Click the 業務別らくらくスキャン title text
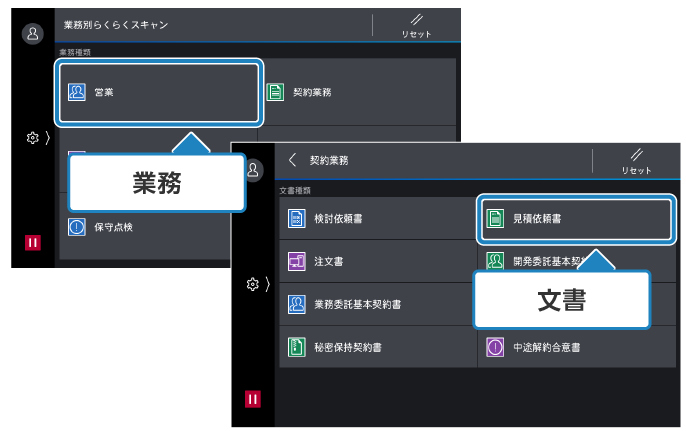The width and height of the screenshot is (686, 431). [x=116, y=25]
